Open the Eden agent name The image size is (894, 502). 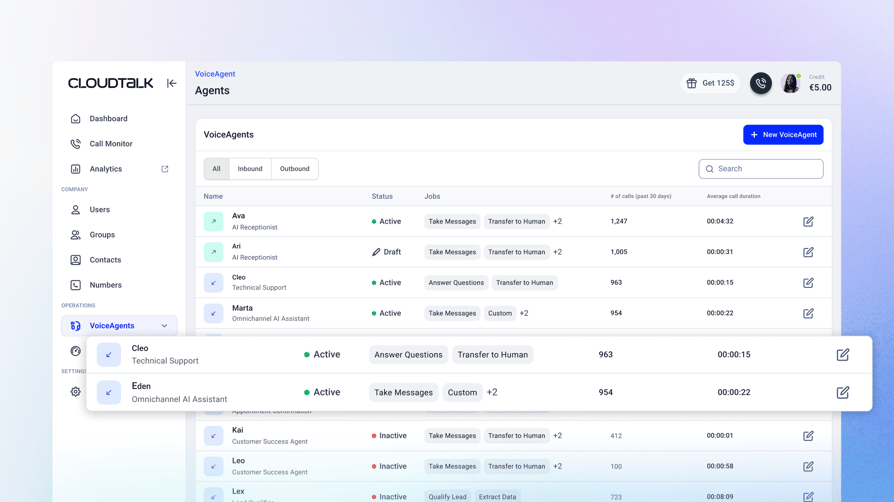coord(141,386)
